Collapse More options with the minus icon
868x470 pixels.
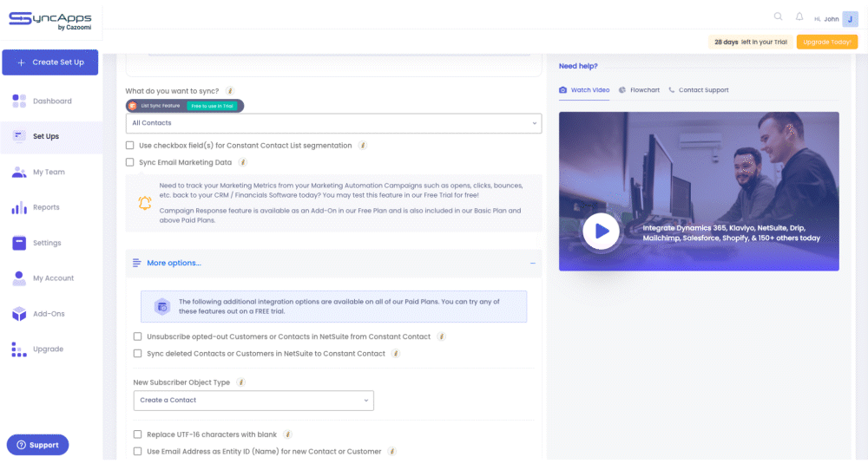tap(533, 264)
